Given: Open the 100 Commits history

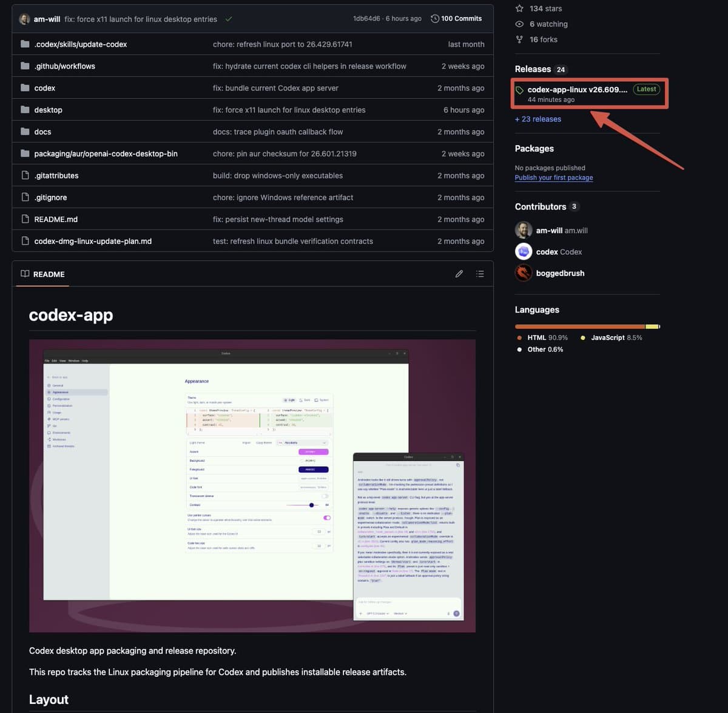Looking at the screenshot, I should [456, 19].
